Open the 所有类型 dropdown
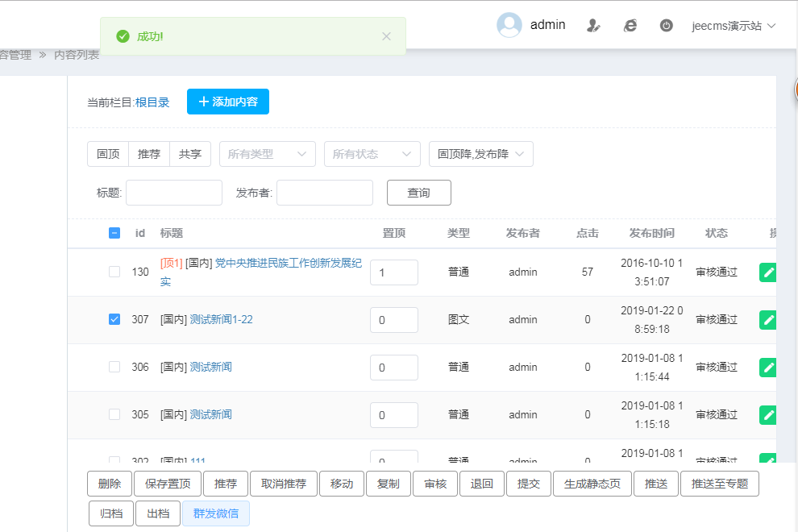This screenshot has width=798, height=532. point(267,154)
